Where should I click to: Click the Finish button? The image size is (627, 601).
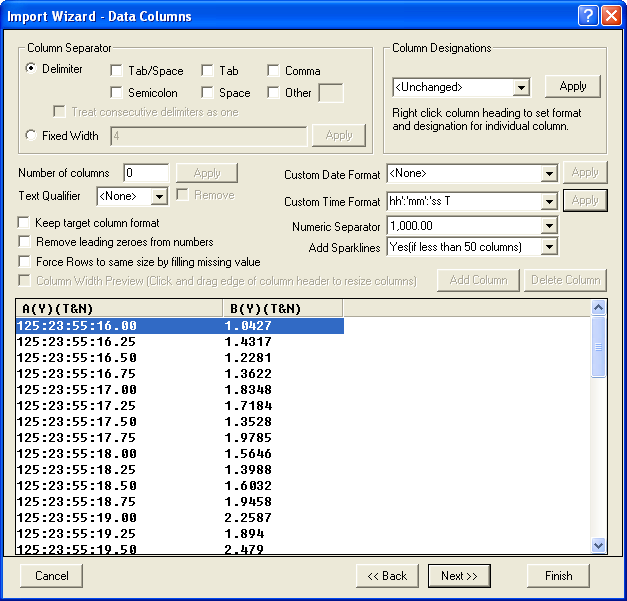tap(558, 576)
